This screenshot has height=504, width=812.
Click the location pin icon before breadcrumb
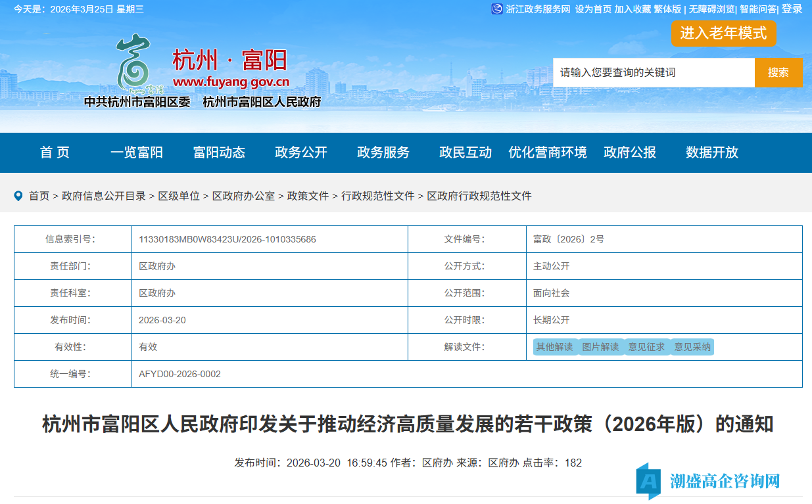[x=18, y=195]
